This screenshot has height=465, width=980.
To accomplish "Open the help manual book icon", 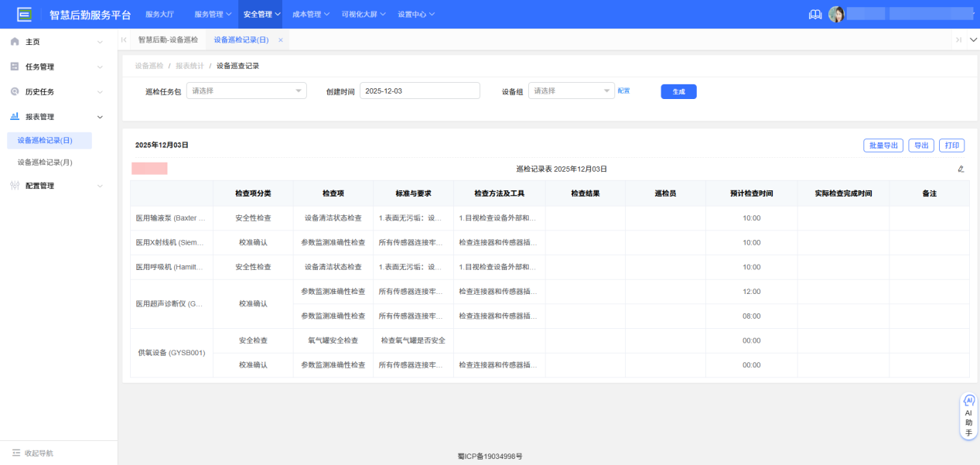I will click(814, 14).
